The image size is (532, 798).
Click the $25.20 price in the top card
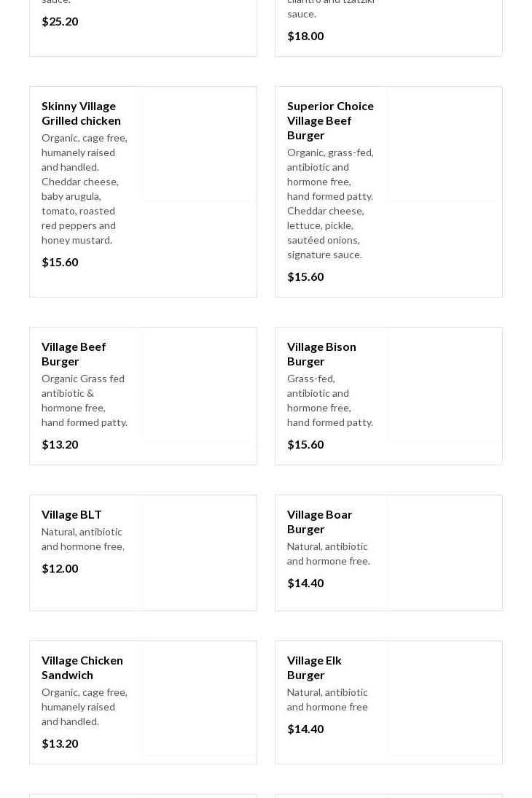[60, 21]
